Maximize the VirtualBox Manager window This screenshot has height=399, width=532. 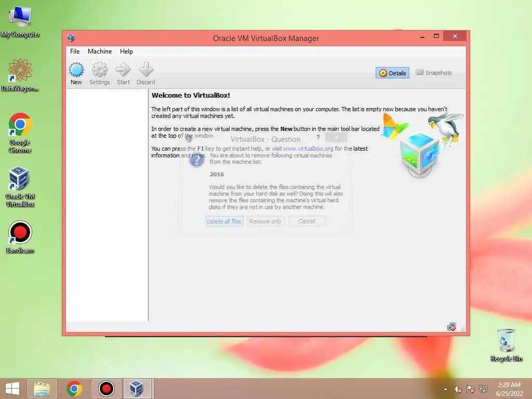click(x=436, y=36)
